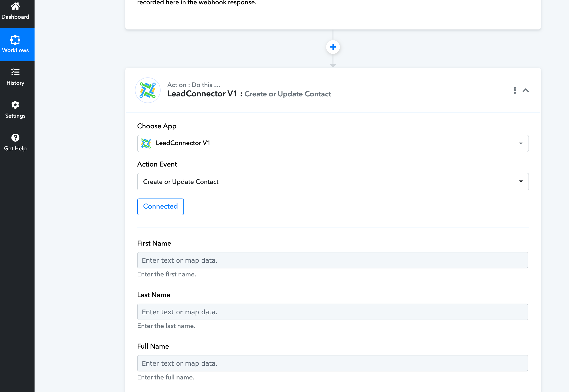This screenshot has width=569, height=392.
Task: Click the 'Action : Do this …' text
Action: click(194, 85)
